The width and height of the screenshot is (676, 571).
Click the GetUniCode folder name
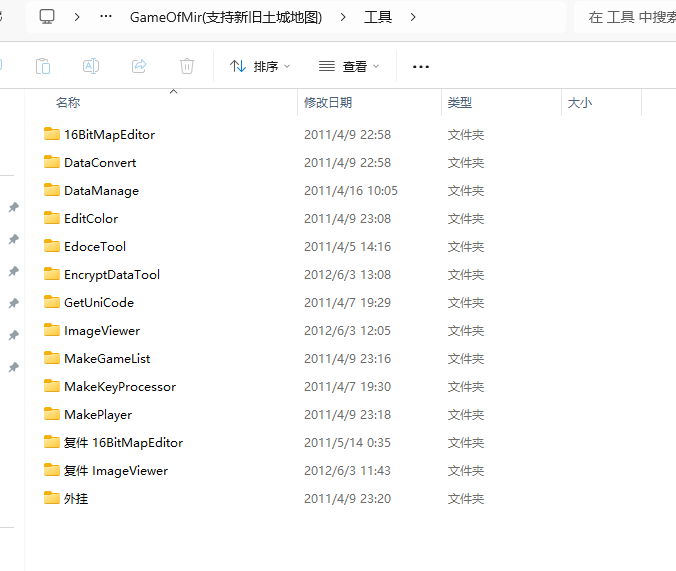(x=99, y=303)
